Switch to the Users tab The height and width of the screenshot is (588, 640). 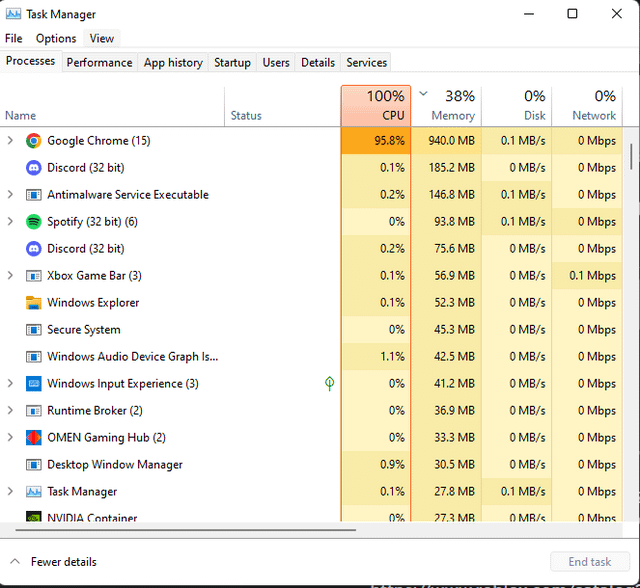point(276,62)
